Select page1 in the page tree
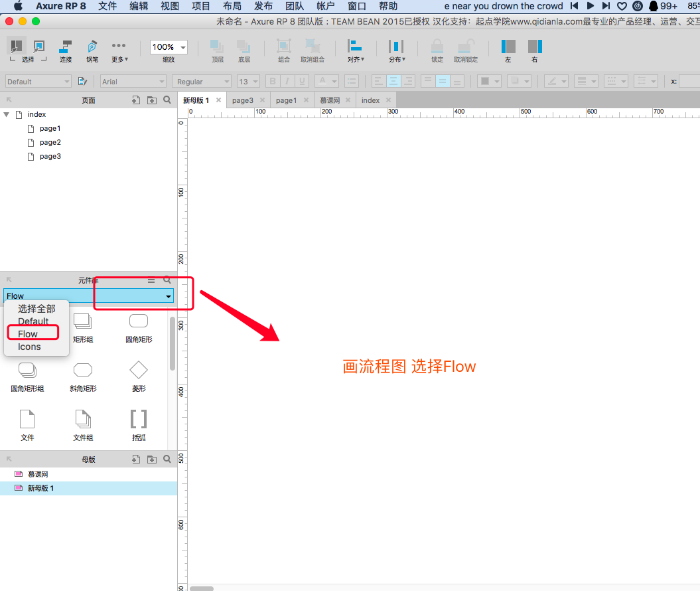The height and width of the screenshot is (591, 700). (x=50, y=128)
